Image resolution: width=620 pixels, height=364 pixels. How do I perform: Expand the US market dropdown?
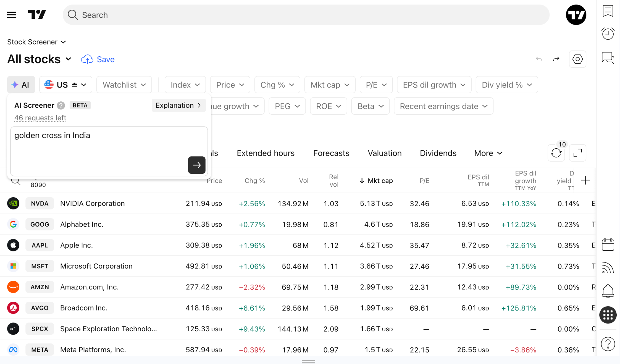(66, 85)
